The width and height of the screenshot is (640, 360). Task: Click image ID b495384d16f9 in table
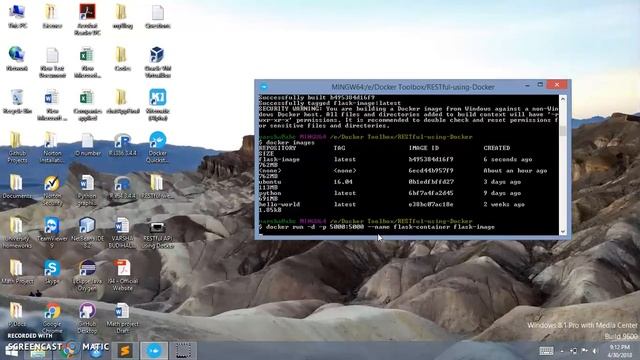(x=431, y=159)
